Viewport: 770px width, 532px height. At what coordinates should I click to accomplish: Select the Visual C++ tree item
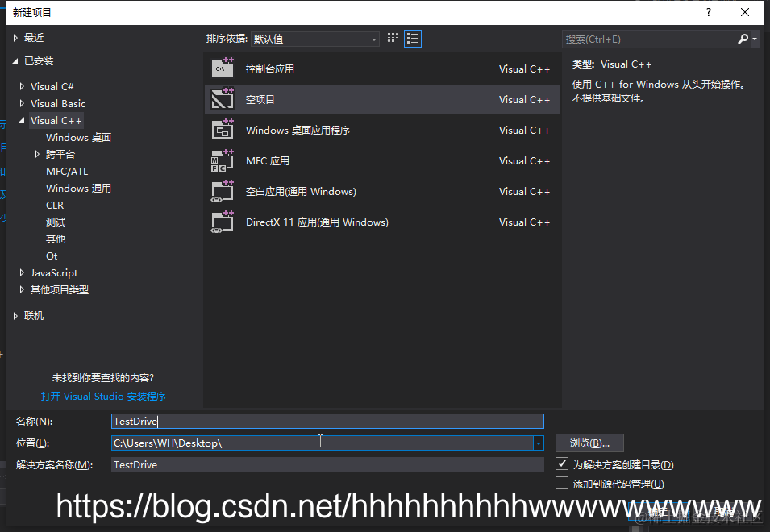click(x=56, y=120)
